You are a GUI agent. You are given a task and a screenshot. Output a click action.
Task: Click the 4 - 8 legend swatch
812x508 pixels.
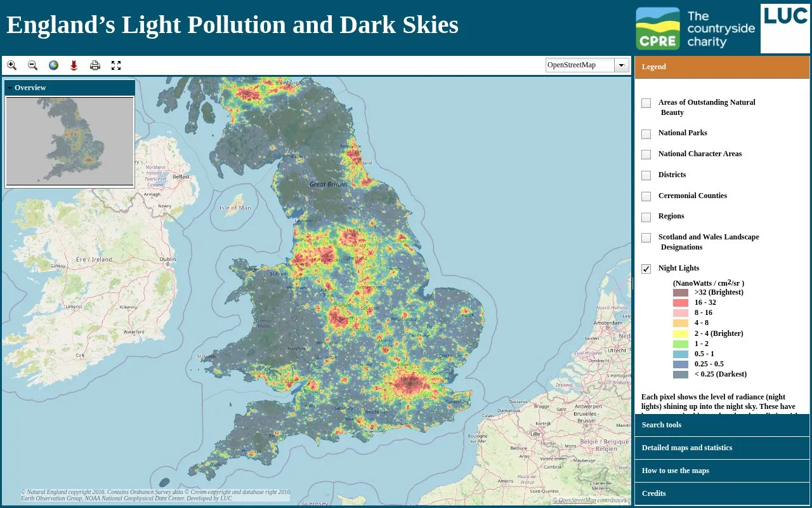tap(681, 323)
